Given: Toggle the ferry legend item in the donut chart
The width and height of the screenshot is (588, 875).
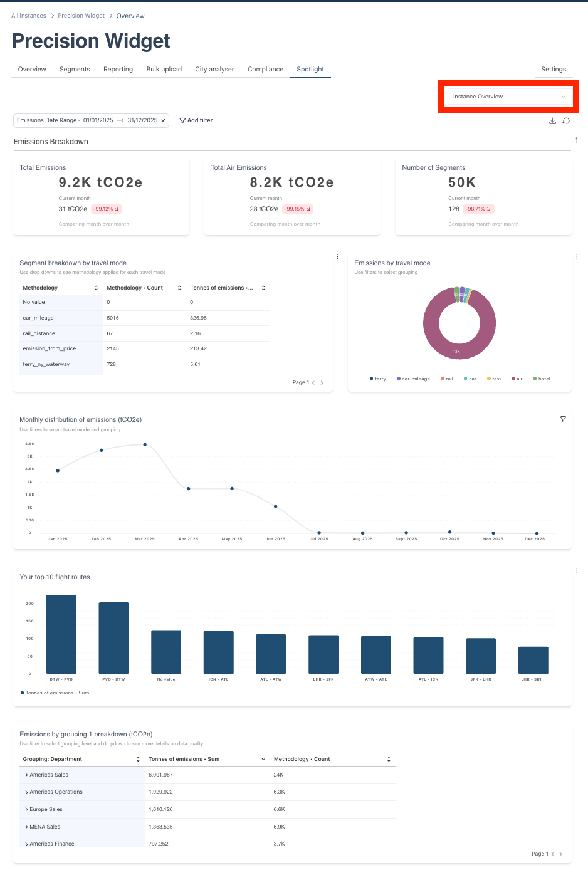Looking at the screenshot, I should (378, 379).
